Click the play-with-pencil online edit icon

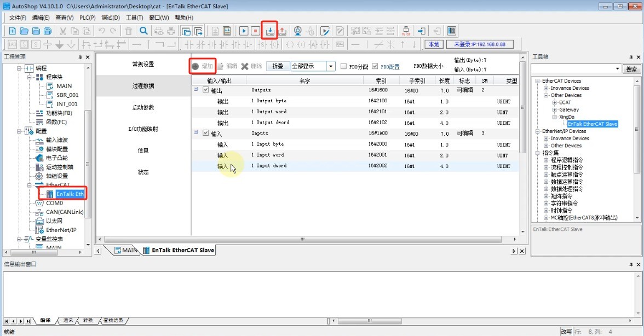325,31
